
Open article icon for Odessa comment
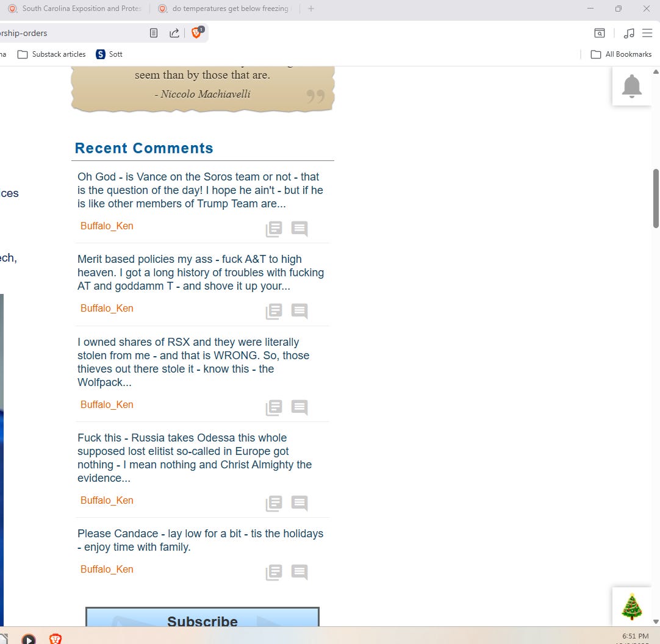pyautogui.click(x=274, y=503)
